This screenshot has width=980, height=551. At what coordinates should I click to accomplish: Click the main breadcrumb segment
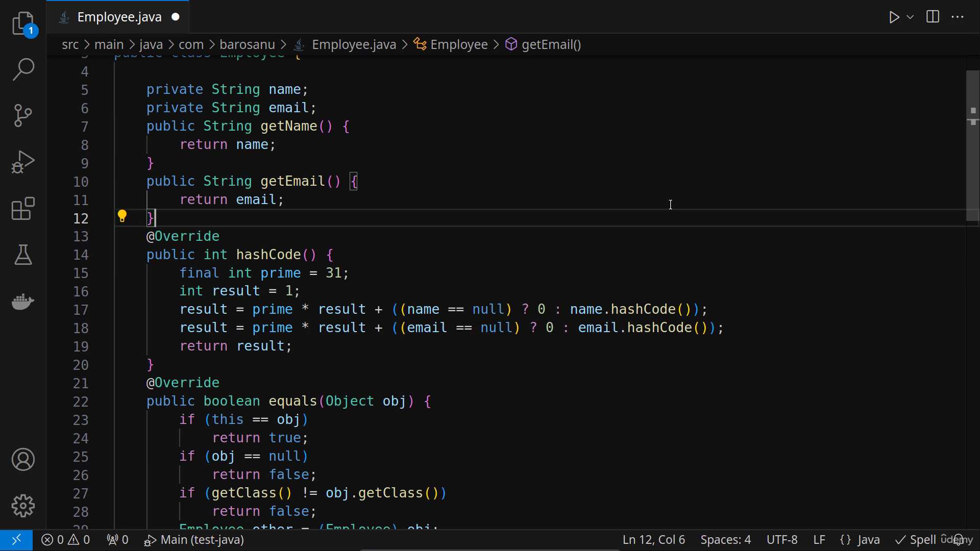pos(109,44)
